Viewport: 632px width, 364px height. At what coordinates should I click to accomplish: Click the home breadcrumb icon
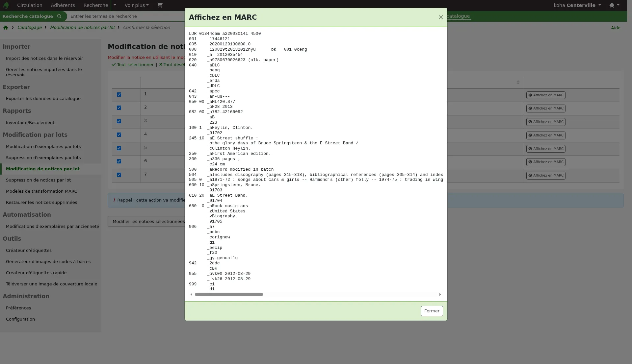(6, 28)
